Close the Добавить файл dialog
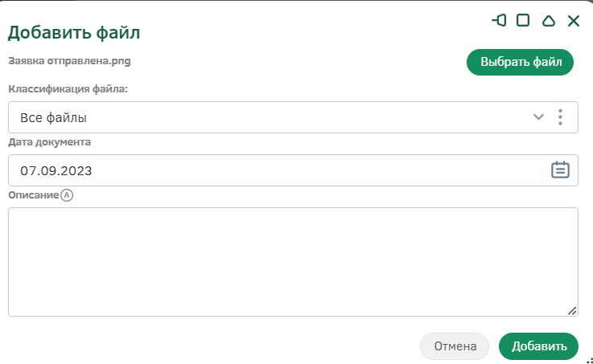Image resolution: width=593 pixels, height=364 pixels. [x=574, y=21]
